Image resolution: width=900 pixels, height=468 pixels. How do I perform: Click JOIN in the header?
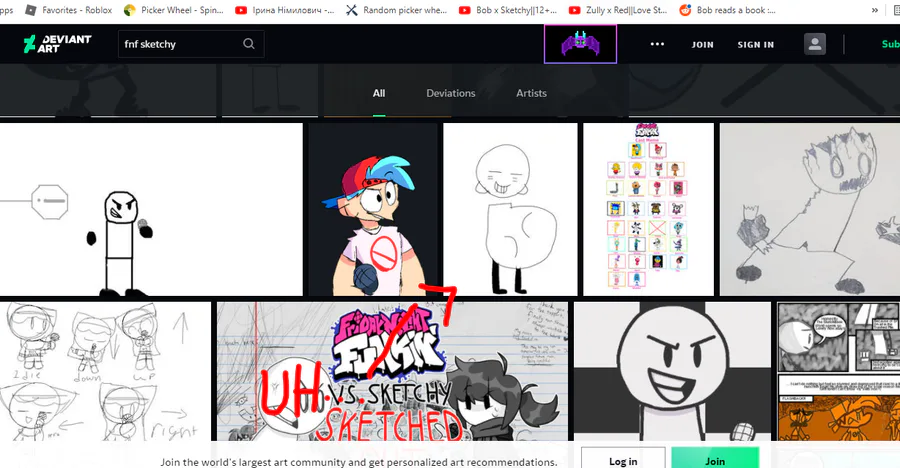coord(703,44)
